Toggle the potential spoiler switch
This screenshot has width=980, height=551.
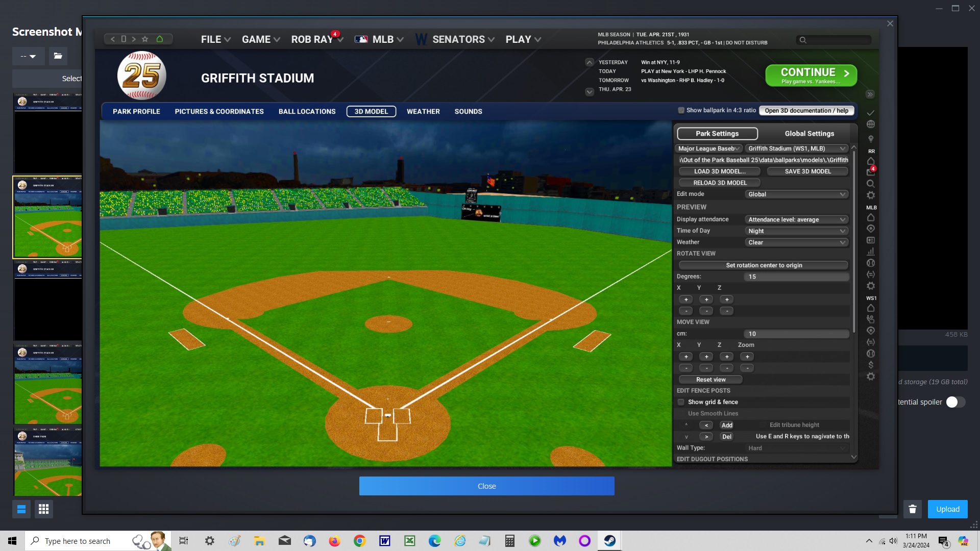[955, 402]
